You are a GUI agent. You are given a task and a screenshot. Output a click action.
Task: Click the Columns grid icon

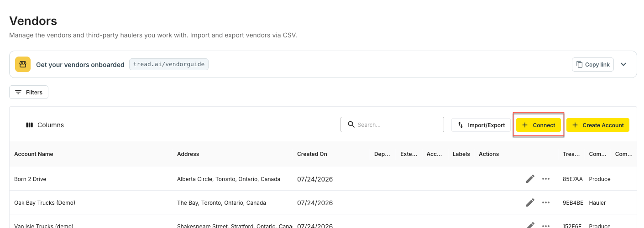pyautogui.click(x=29, y=125)
